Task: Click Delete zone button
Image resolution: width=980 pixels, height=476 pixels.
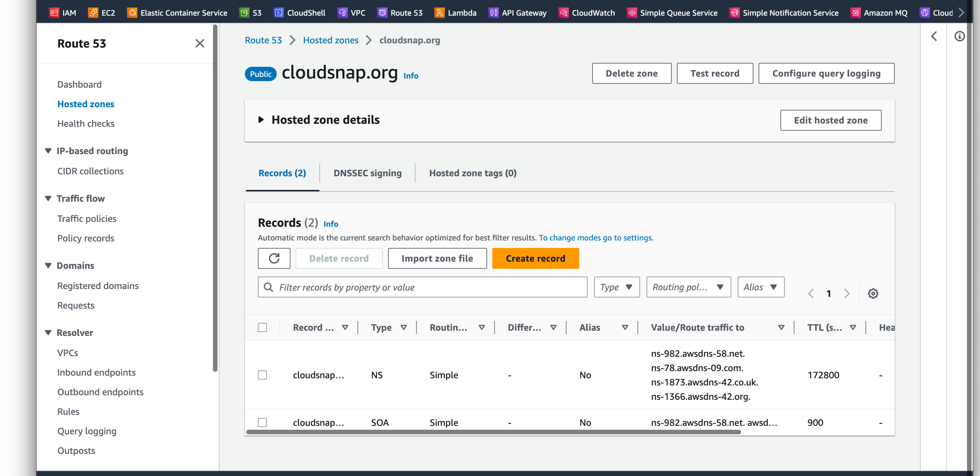Action: tap(632, 73)
